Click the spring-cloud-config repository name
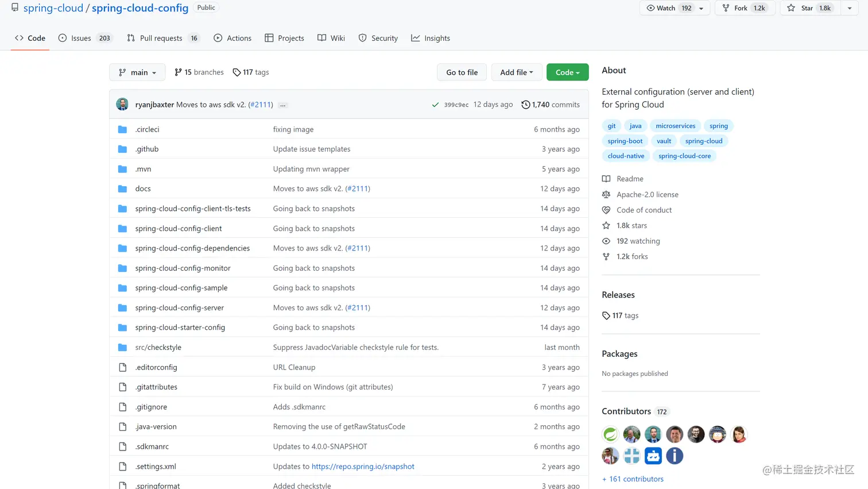 140,8
